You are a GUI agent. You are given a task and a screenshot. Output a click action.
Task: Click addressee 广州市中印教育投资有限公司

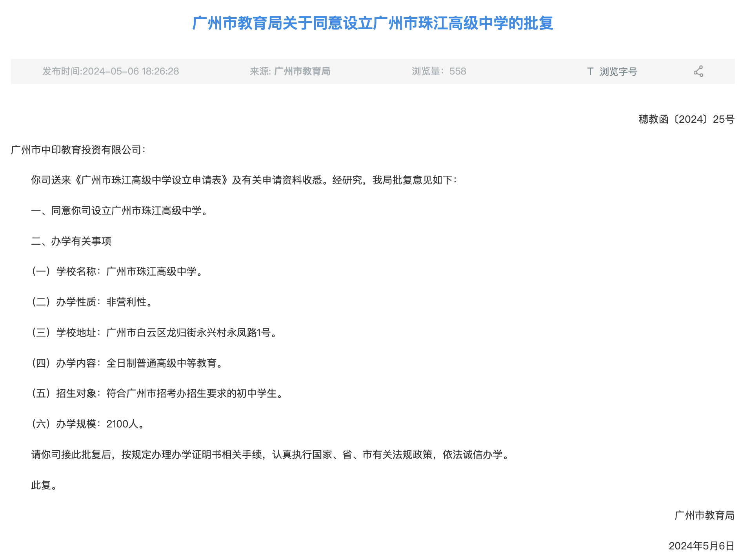click(78, 150)
